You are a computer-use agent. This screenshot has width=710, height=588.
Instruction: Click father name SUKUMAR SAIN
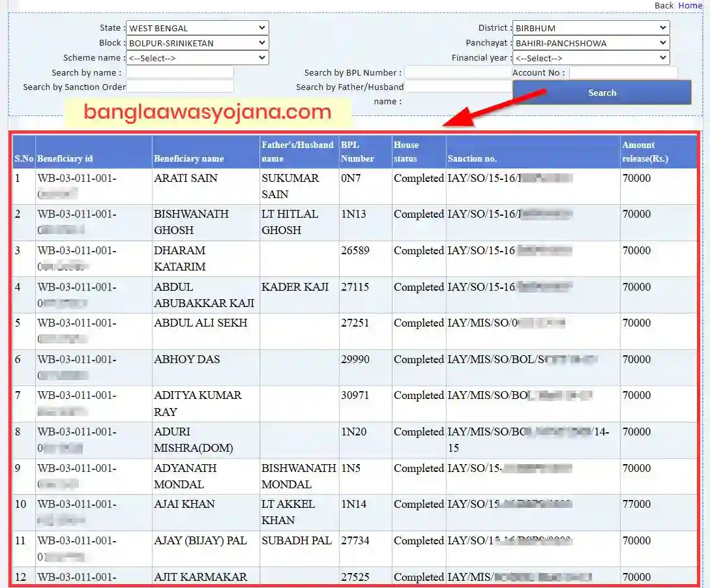point(290,186)
